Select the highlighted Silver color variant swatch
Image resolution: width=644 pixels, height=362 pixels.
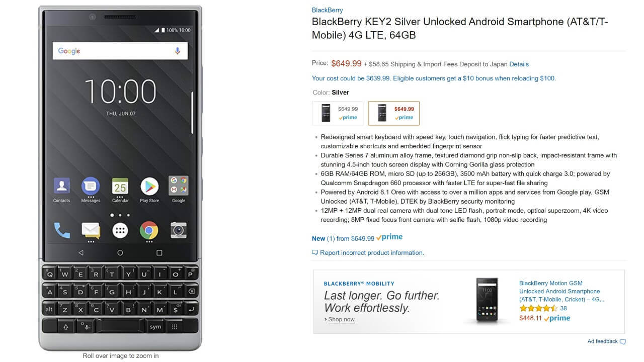394,113
